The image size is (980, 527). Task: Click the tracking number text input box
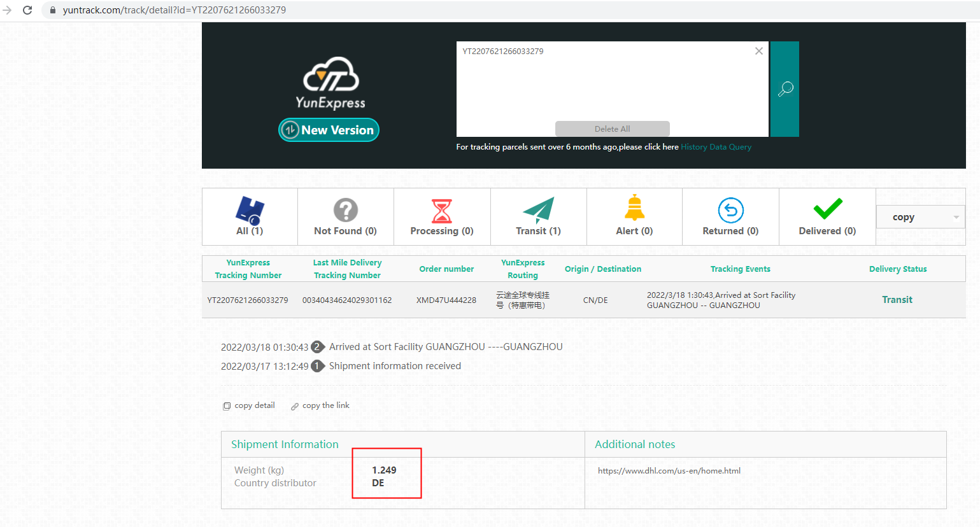[605, 83]
